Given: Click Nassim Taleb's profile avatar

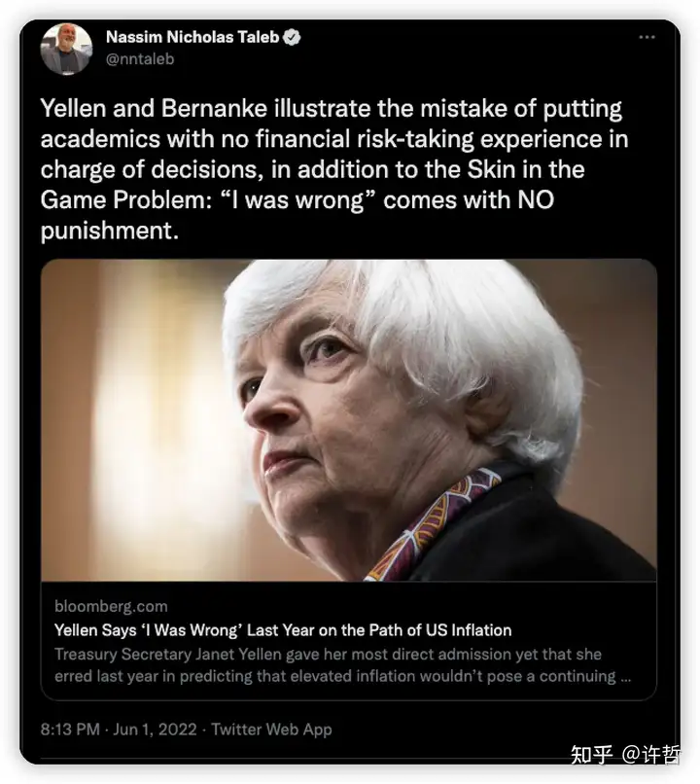Looking at the screenshot, I should 66,49.
